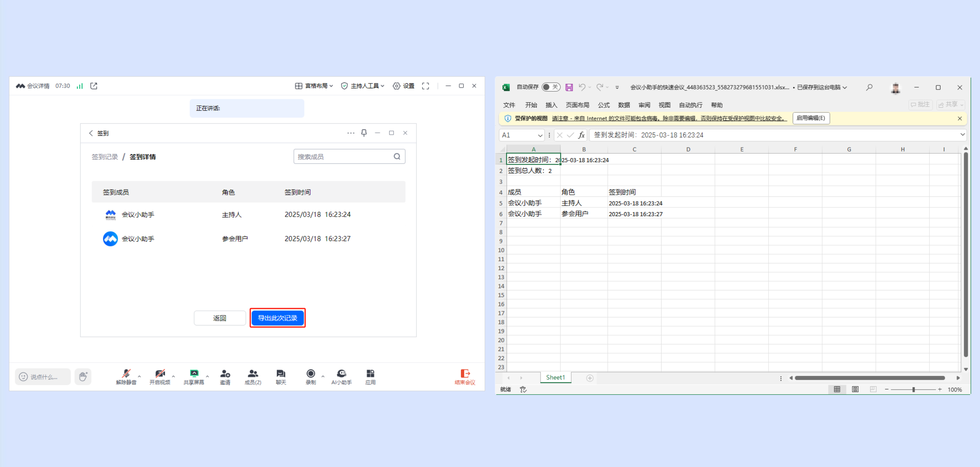The image size is (980, 467).
Task: Open the AI assistant icon
Action: coord(341,373)
